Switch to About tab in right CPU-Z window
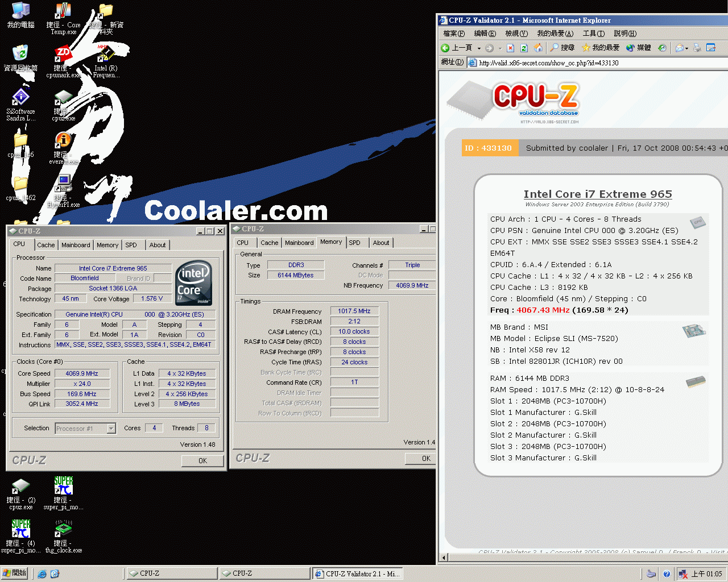The width and height of the screenshot is (728, 582). 381,243
